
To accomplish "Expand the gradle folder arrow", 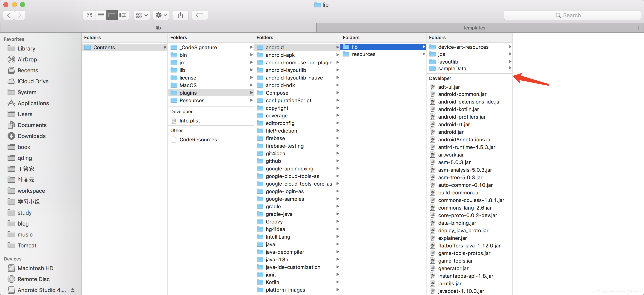I will click(337, 206).
